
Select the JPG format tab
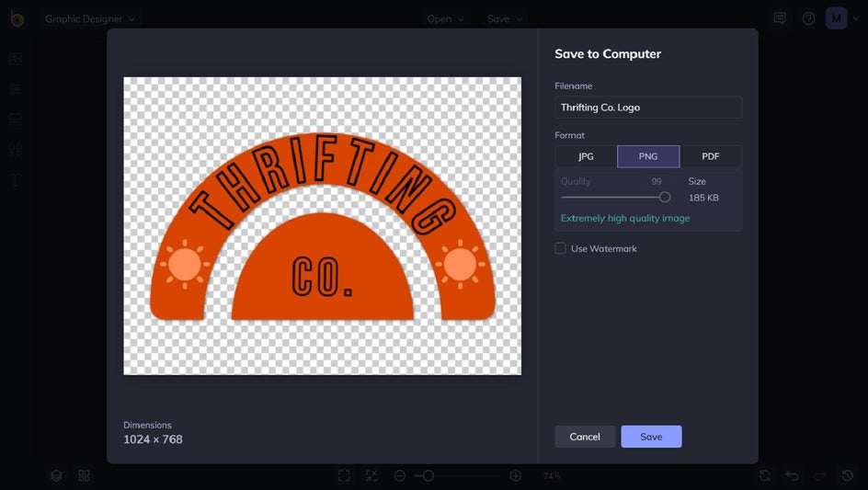click(x=586, y=156)
